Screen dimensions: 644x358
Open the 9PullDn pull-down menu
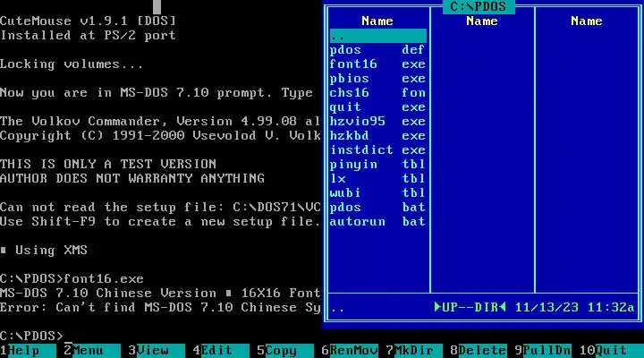pyautogui.click(x=543, y=350)
